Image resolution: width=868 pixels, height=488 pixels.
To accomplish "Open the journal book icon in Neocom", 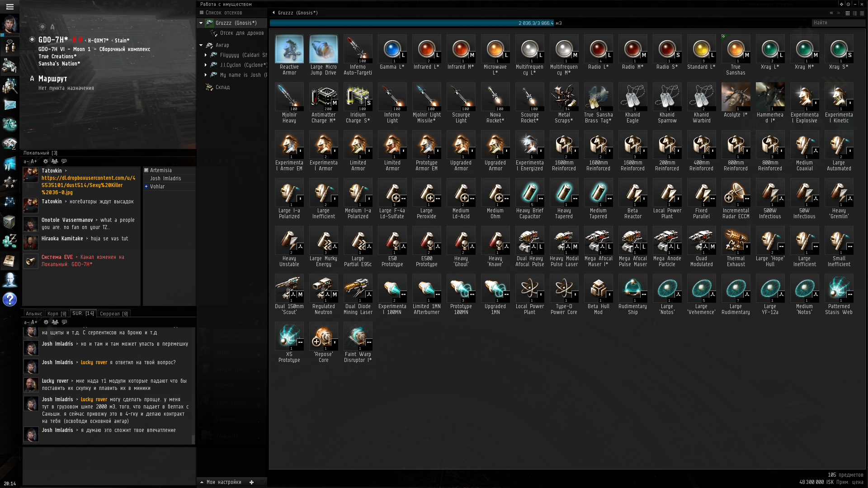I will point(9,261).
